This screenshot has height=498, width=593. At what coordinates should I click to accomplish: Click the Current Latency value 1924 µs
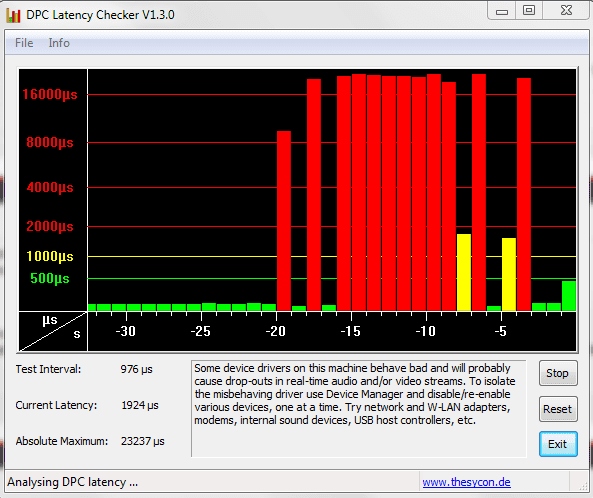(x=140, y=405)
